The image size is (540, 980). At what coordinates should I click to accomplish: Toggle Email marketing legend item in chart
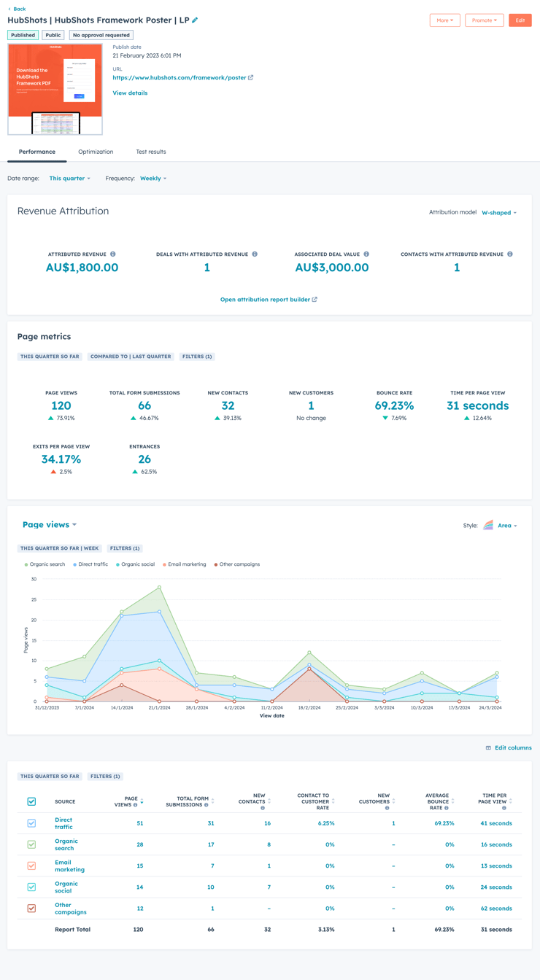[x=185, y=564]
